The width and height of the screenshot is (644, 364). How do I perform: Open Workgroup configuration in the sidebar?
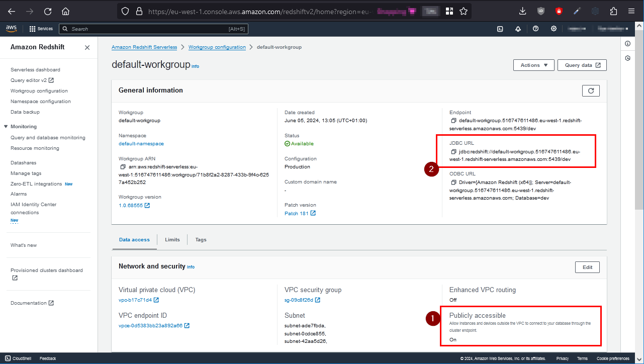39,91
